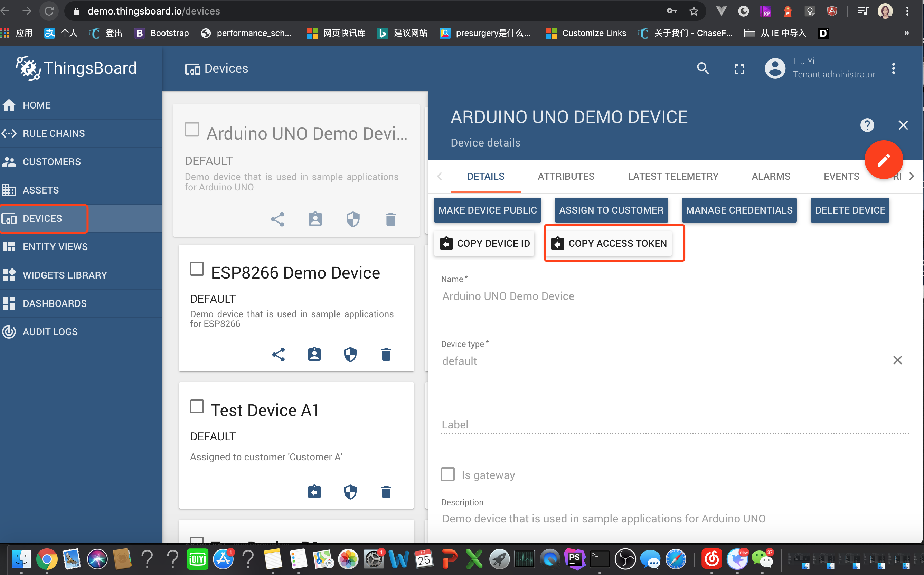Open the Events tab
This screenshot has height=575, width=924.
click(841, 177)
